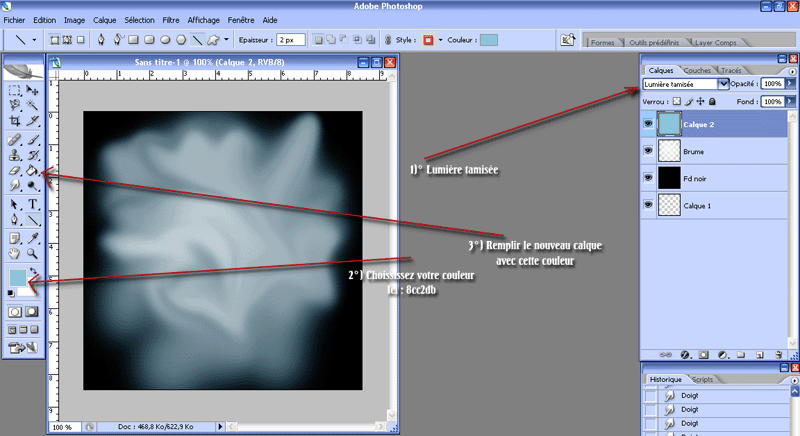
Task: Switch to the Couches tab
Action: [697, 70]
